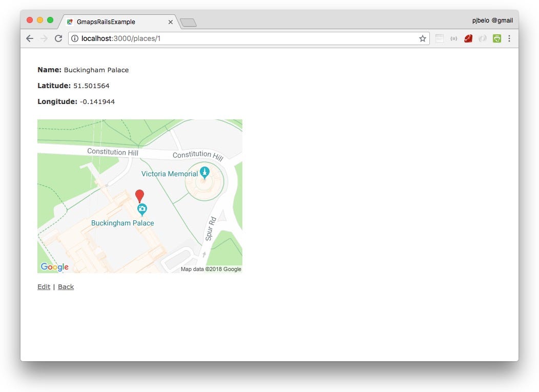Click the Back link
Image resolution: width=539 pixels, height=392 pixels.
pos(66,287)
